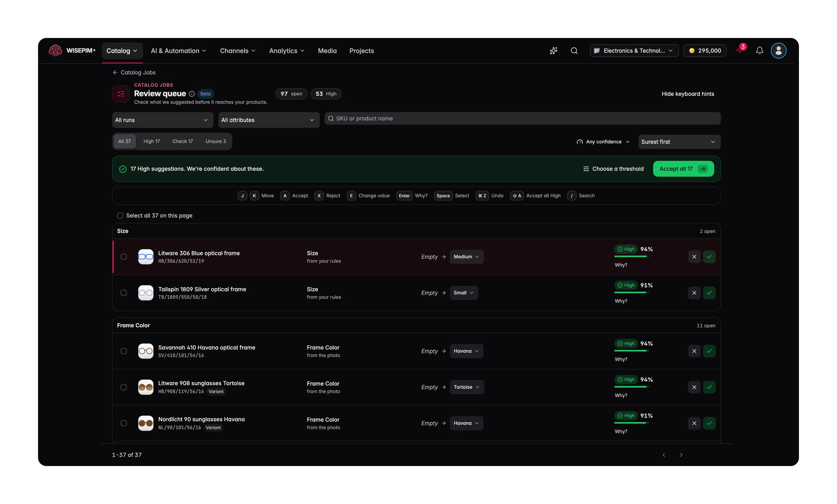Open the Catalog menu
Image resolution: width=837 pixels, height=504 pixels.
click(122, 51)
